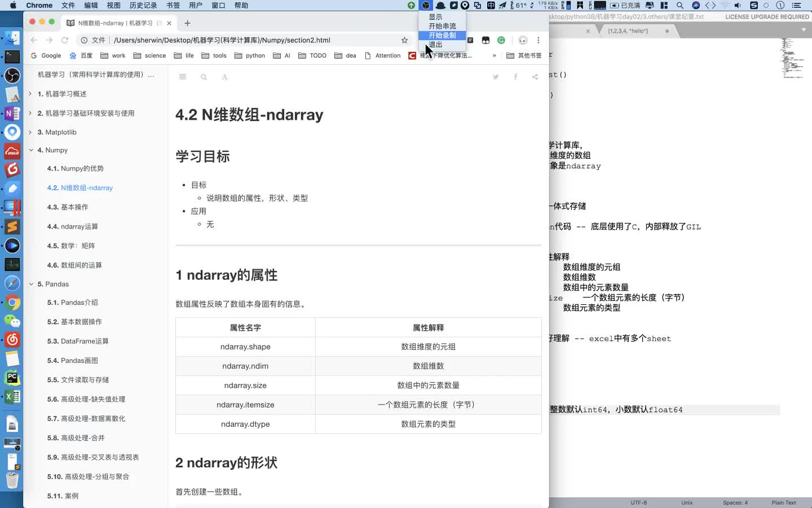Open OBS from the Dock

(12, 75)
